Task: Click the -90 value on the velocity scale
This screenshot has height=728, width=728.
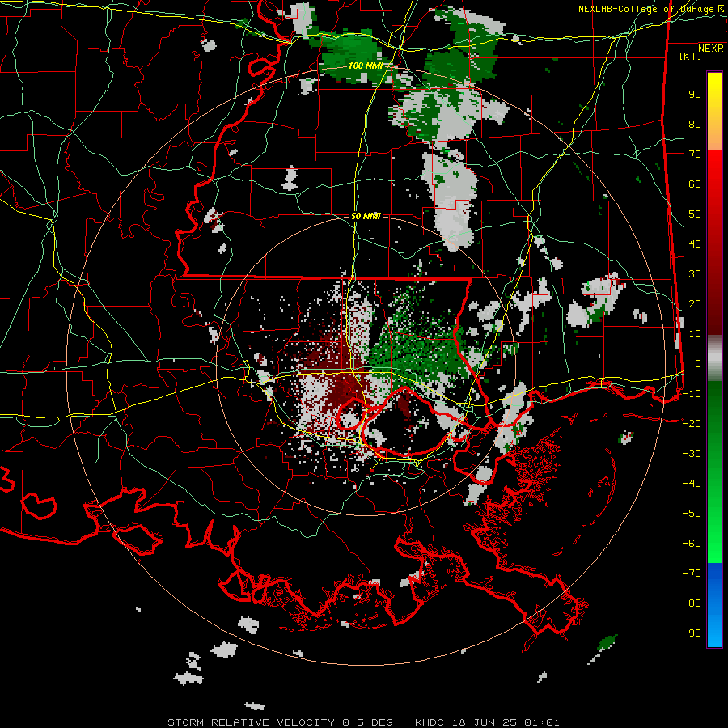Action: (692, 633)
